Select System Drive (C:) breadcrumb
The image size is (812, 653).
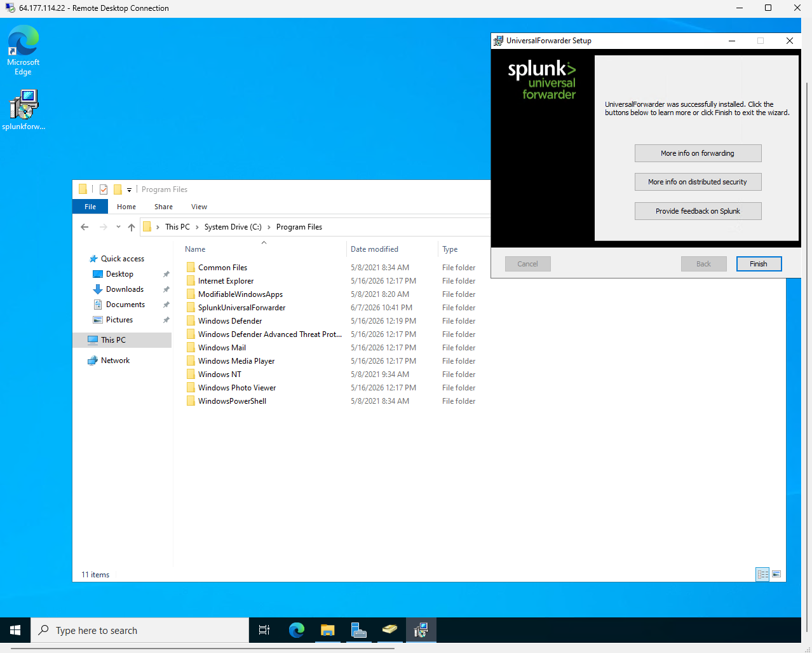click(233, 227)
